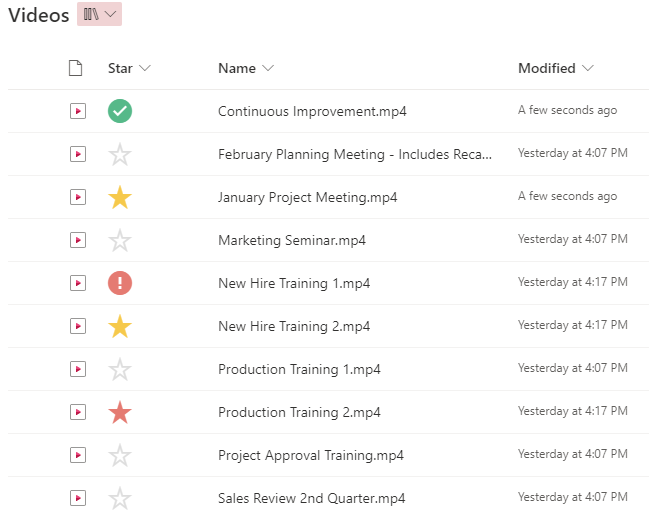Click the green checkmark status for Continuous Improvement.mp4
The width and height of the screenshot is (649, 519).
pyautogui.click(x=120, y=111)
